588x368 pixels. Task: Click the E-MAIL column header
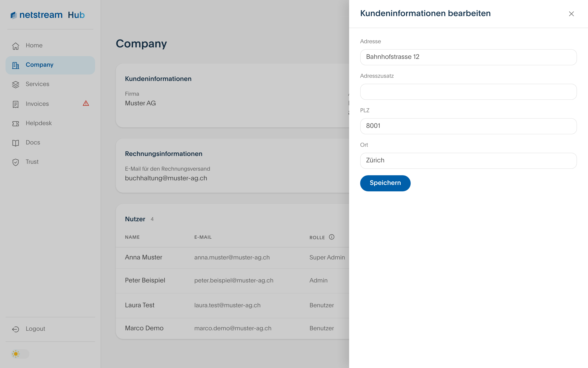coord(203,237)
